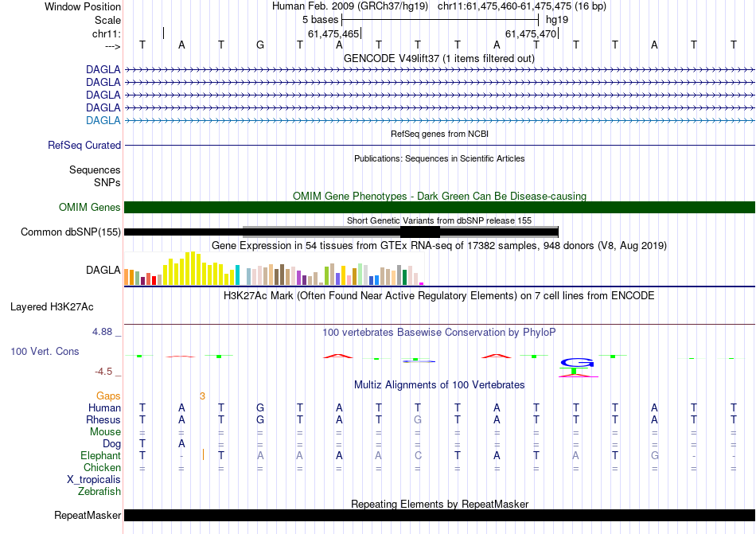Click the gray G mismatch in Rhesus row
Screen dimensions: 756x534
pyautogui.click(x=418, y=419)
